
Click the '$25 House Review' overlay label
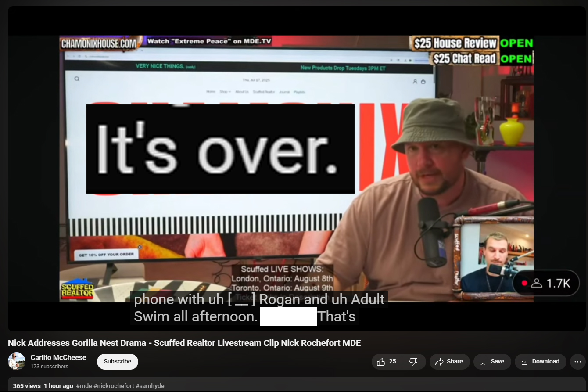tap(455, 43)
